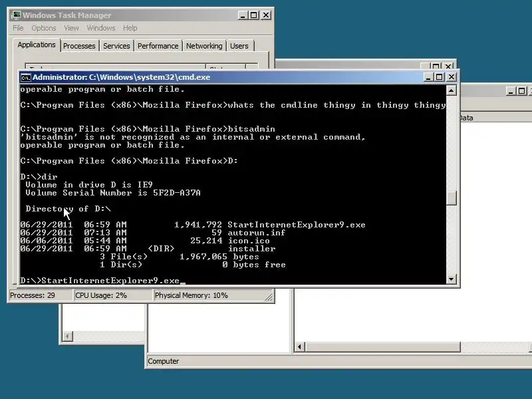The image size is (532, 399).
Task: Click the 'Data' column header in background window
Action: click(x=466, y=118)
